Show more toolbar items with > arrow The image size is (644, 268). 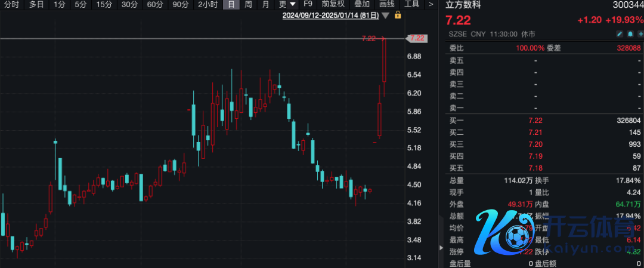coord(431,5)
